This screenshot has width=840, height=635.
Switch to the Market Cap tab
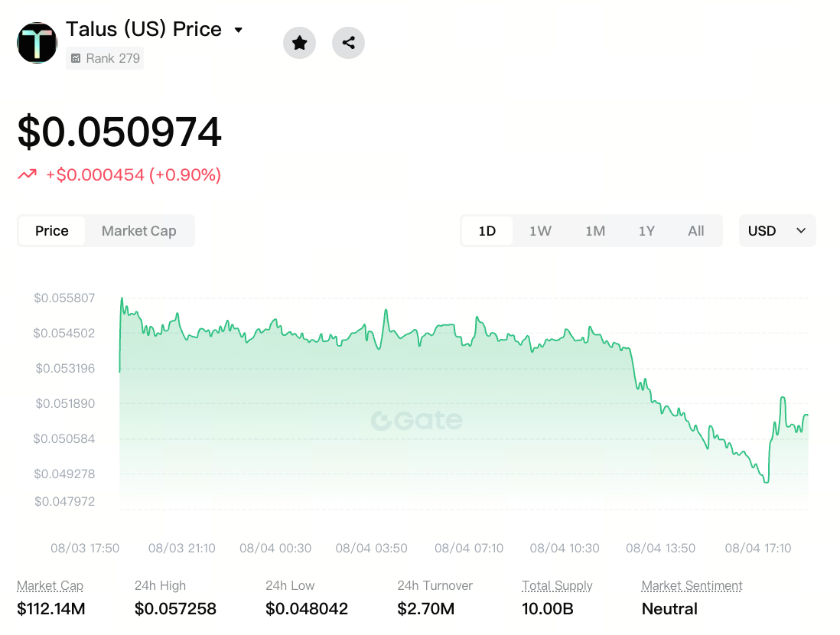[x=138, y=231]
